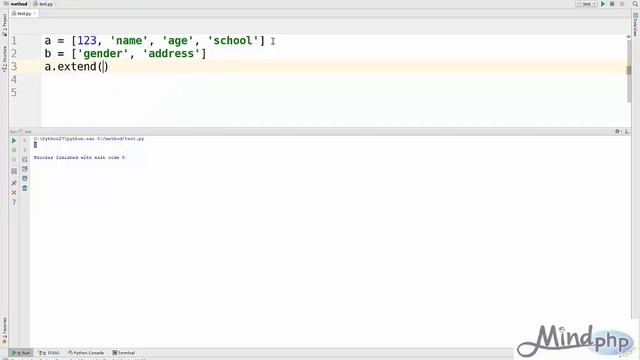
Task: Click the 'age' string on line 1
Action: 178,41
